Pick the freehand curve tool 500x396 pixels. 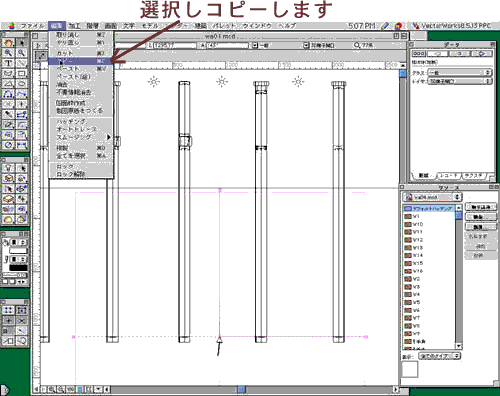click(21, 94)
